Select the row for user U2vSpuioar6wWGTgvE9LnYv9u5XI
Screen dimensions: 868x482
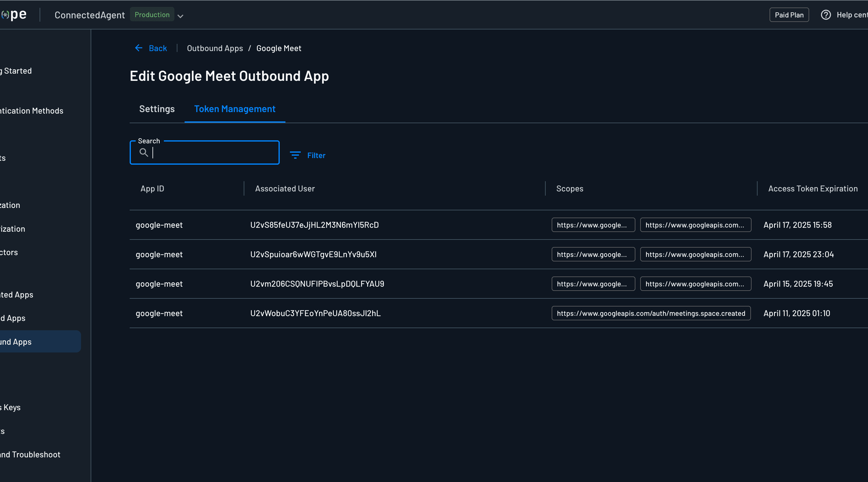[x=313, y=254]
